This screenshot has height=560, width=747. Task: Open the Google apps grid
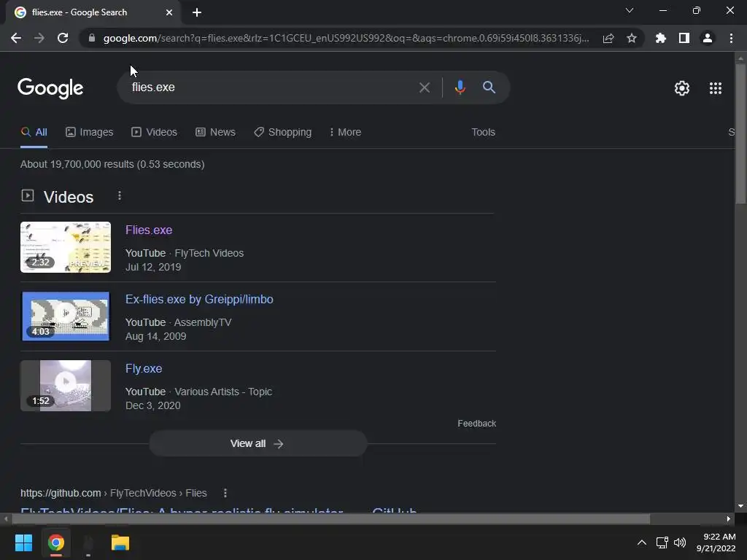716,88
